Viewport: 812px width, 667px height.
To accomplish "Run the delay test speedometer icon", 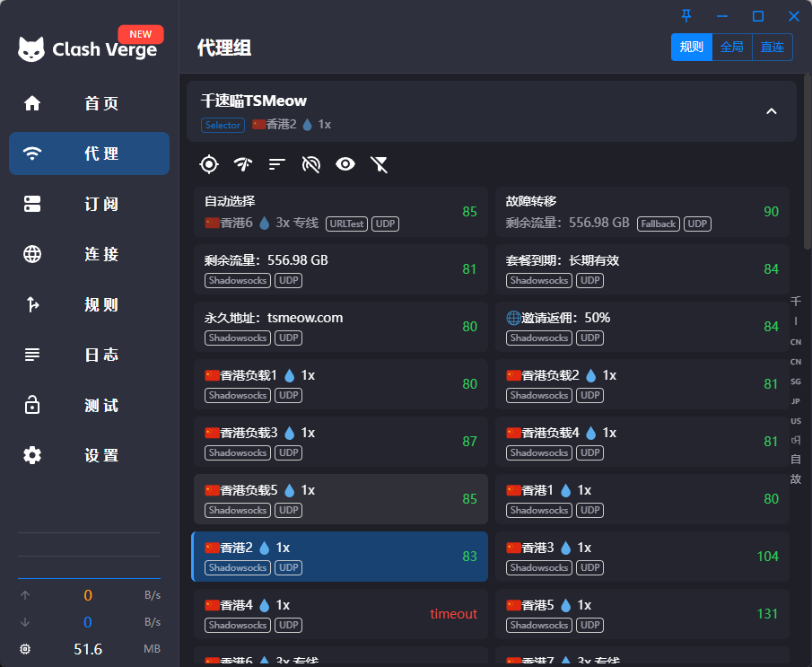I will (243, 164).
